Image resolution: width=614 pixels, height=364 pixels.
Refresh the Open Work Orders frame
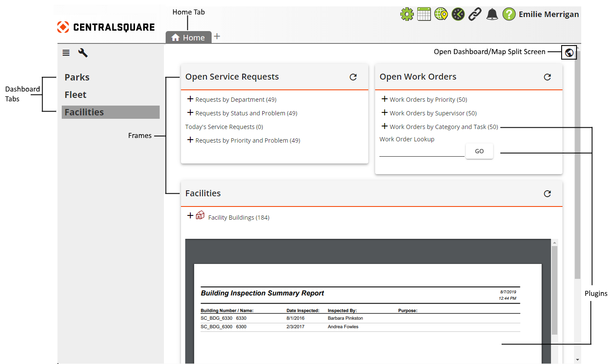pyautogui.click(x=547, y=77)
